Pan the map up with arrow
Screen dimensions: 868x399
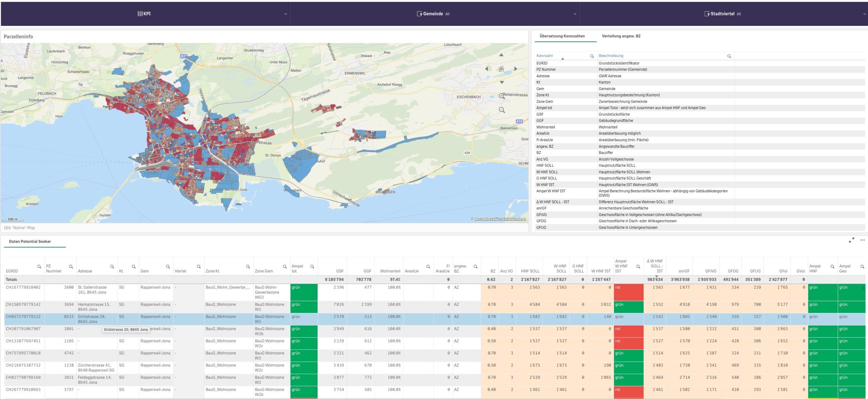tap(501, 55)
